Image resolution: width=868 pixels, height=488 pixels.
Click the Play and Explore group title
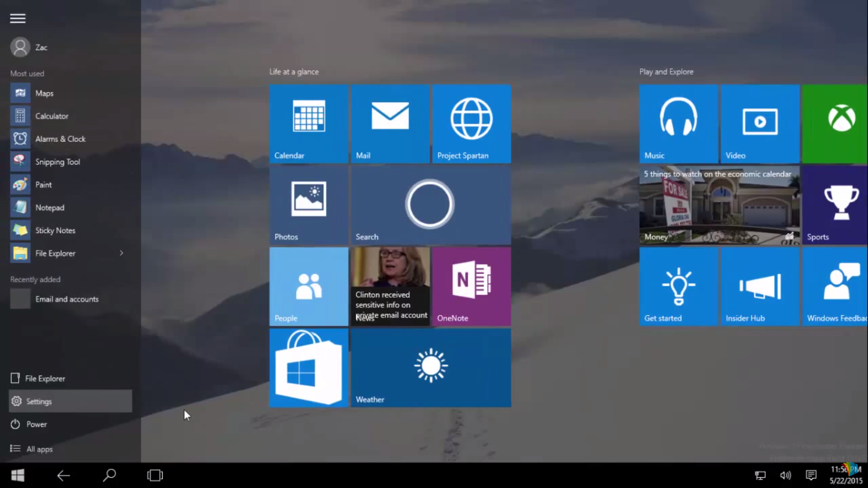666,72
